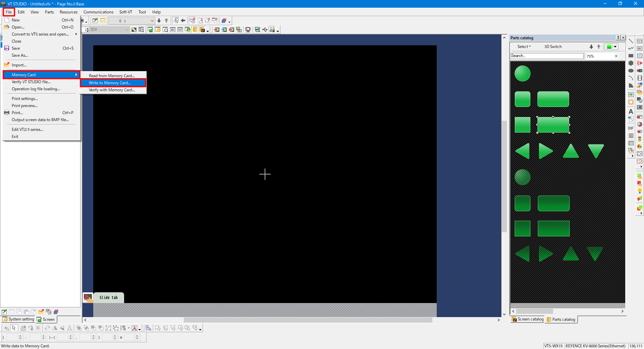The image size is (644, 349).
Task: Select the text 'A' tool
Action: 631,111
